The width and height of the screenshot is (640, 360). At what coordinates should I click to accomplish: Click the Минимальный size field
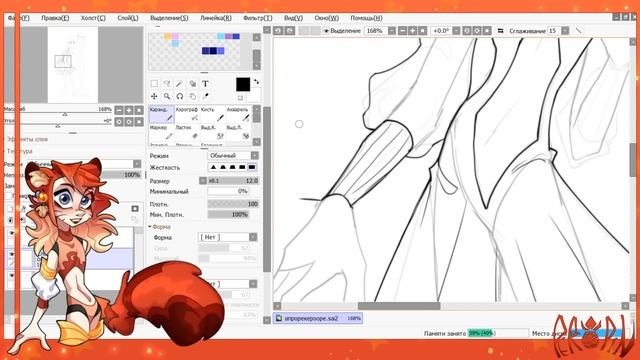click(228, 191)
